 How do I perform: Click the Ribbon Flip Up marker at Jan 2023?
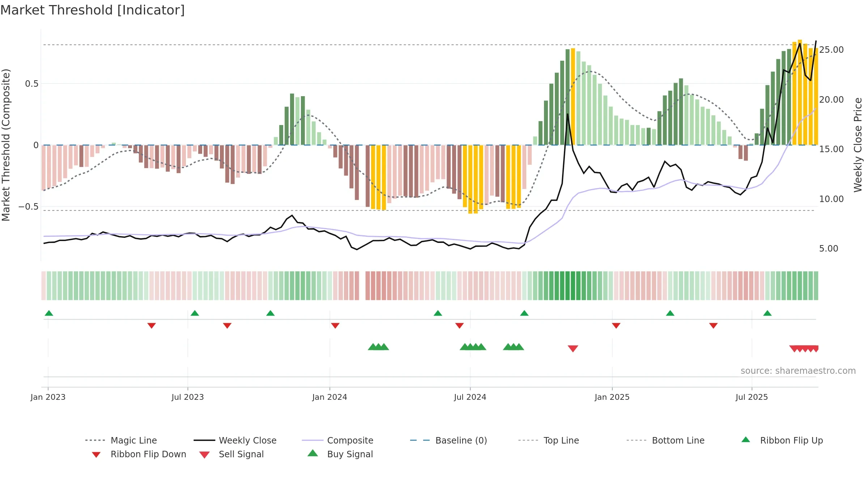(49, 313)
